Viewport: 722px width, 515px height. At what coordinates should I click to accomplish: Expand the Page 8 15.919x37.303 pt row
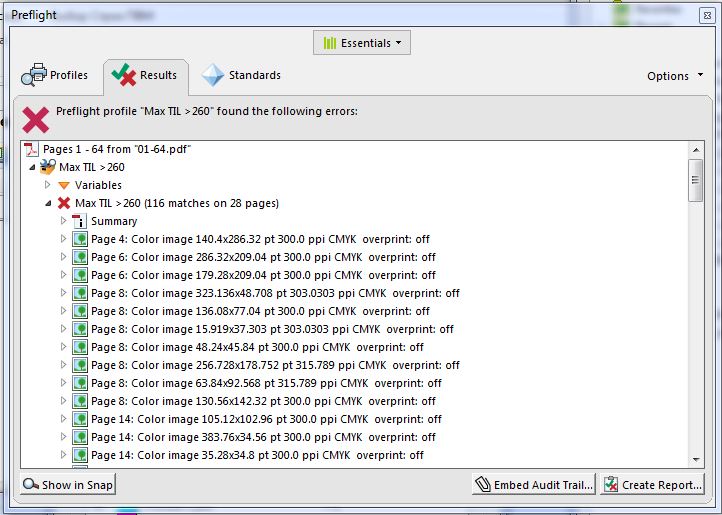pos(64,328)
